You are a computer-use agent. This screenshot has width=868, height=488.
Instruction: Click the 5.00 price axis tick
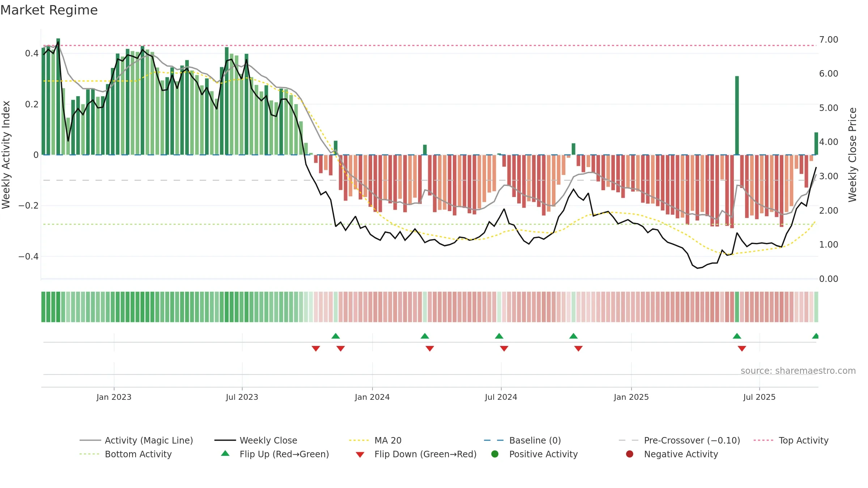(x=829, y=108)
